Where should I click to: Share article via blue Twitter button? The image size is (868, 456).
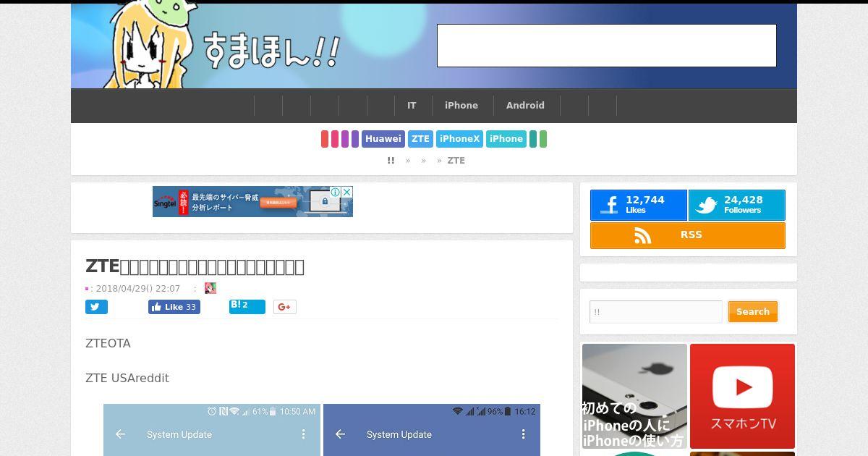coord(96,307)
